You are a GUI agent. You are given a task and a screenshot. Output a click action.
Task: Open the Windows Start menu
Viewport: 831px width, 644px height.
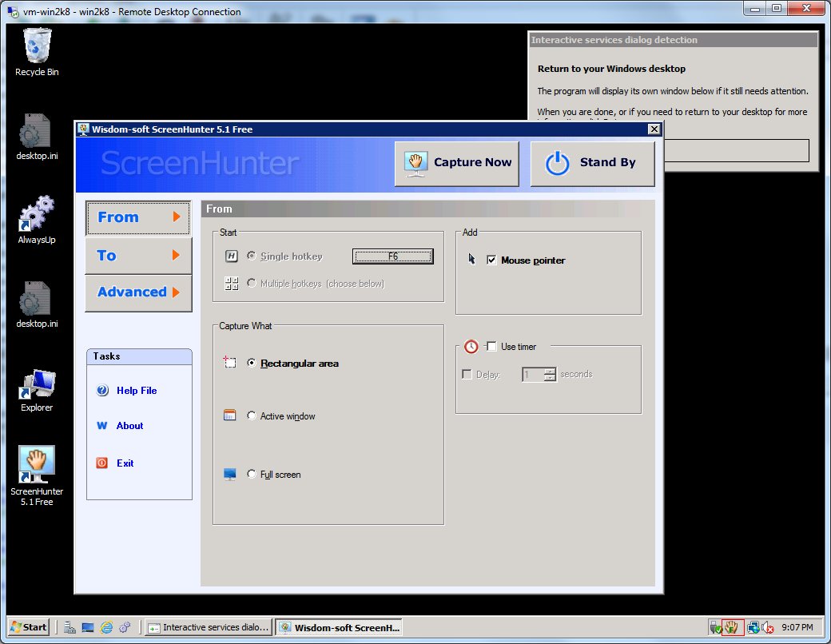(x=29, y=627)
